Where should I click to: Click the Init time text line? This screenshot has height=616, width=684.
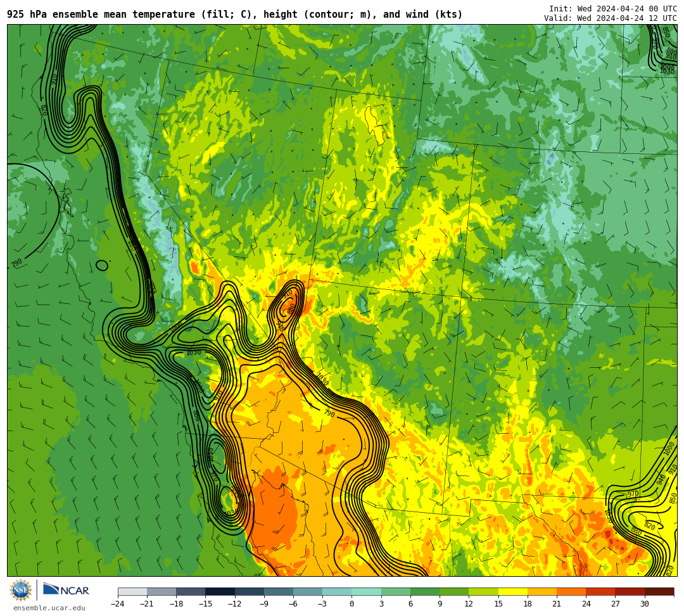613,9
